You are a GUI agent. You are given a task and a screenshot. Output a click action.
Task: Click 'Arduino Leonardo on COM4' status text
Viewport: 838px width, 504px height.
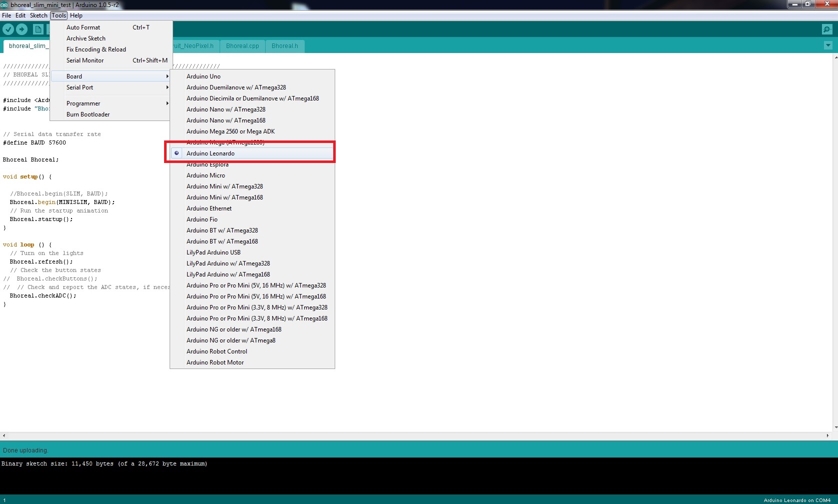(x=797, y=500)
